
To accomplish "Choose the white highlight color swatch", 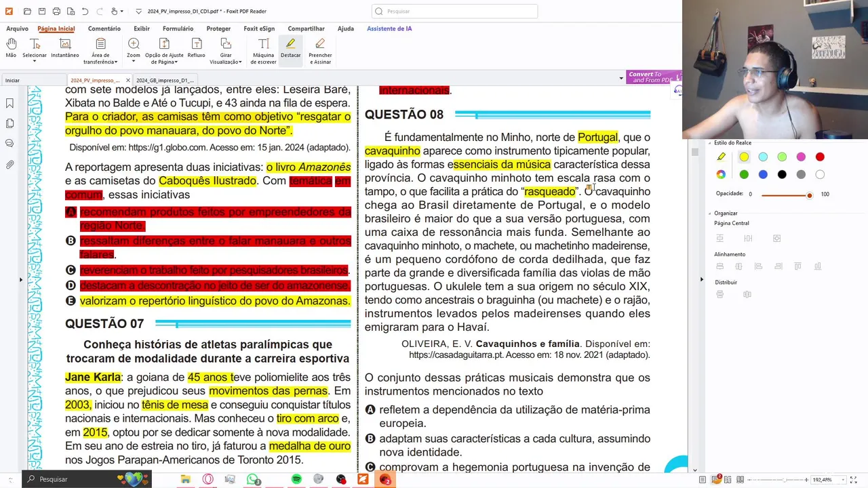I will point(820,175).
